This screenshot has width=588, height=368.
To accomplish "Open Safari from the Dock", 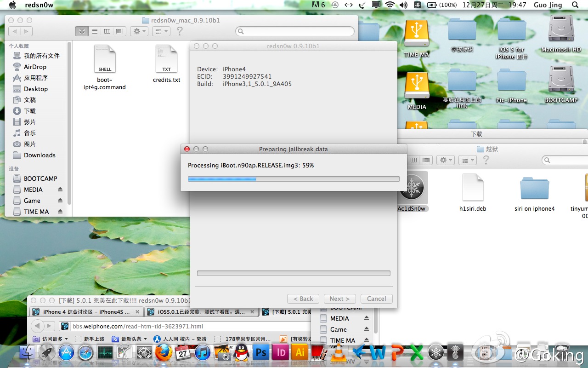I will tap(85, 353).
